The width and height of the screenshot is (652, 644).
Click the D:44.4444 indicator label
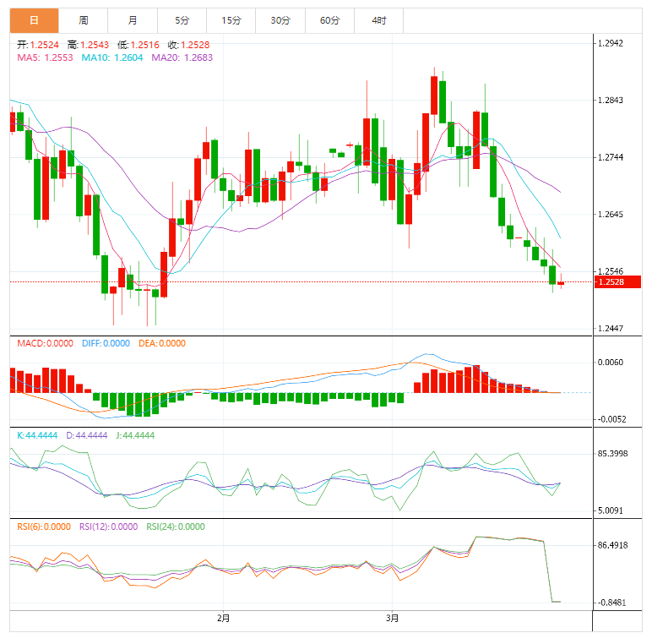pyautogui.click(x=87, y=435)
